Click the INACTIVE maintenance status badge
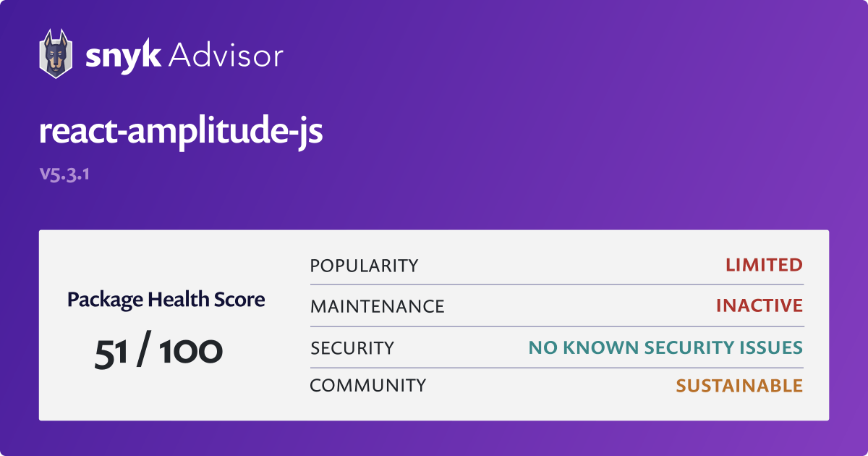Viewport: 868px width, 456px height. coord(759,305)
